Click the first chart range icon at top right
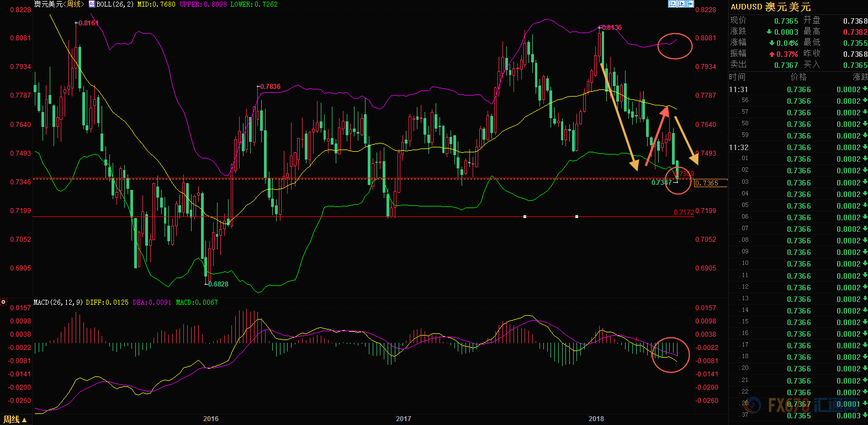 point(673,4)
